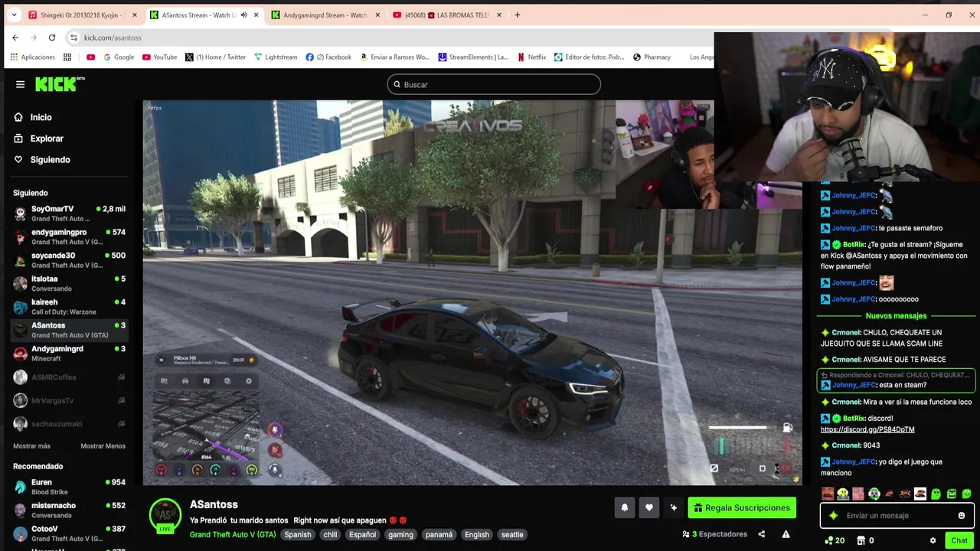Open offline sachauzumaki channel
Image resolution: width=980 pixels, height=551 pixels.
click(69, 424)
